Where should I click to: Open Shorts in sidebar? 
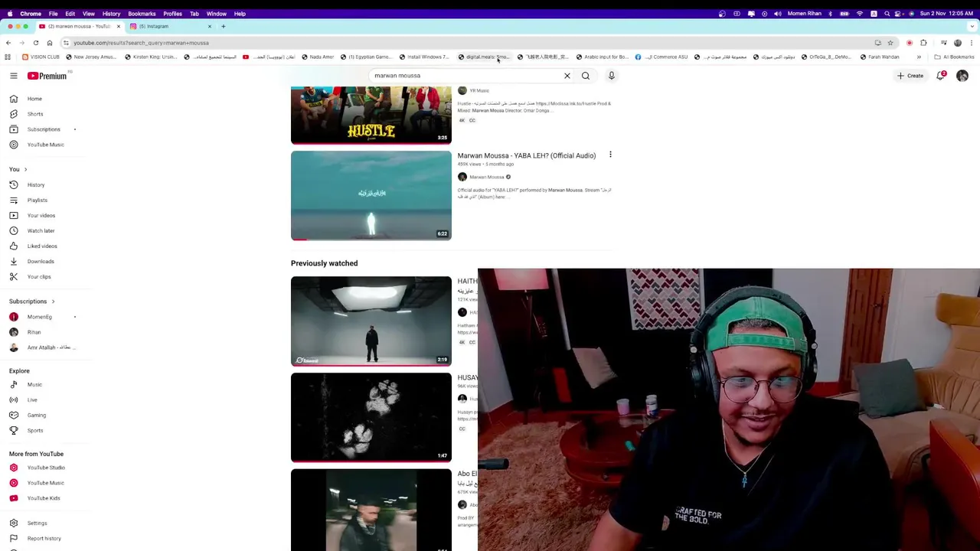coord(35,114)
